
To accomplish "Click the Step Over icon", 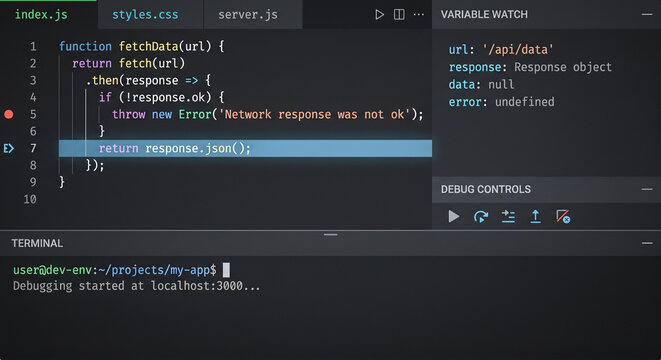I will point(481,217).
